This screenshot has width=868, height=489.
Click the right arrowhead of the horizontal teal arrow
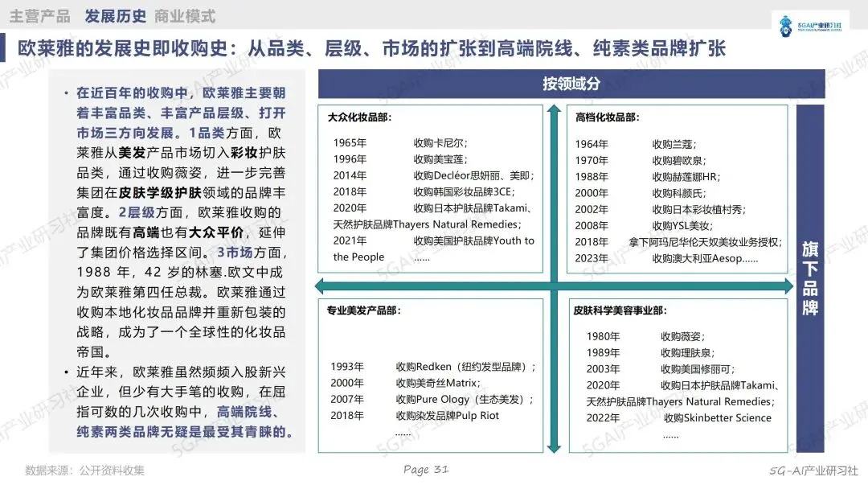[788, 286]
